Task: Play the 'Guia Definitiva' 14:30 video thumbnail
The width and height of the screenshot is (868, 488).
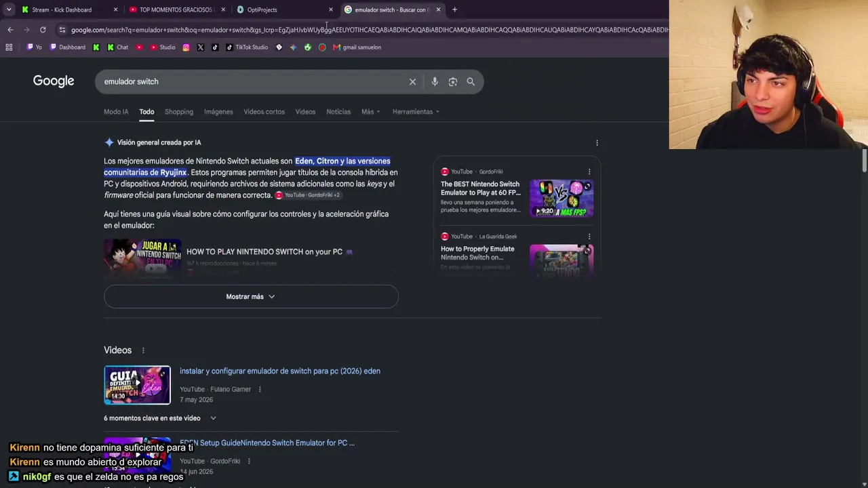Action: tap(137, 385)
